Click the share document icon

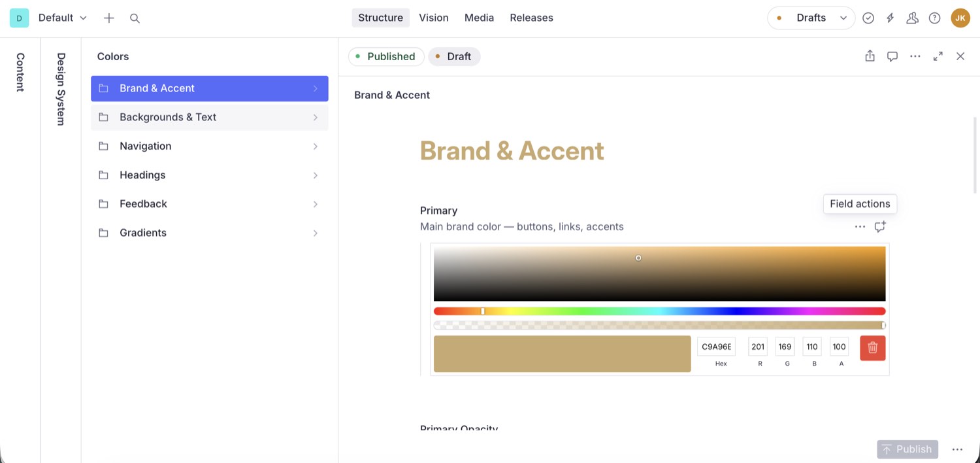870,56
